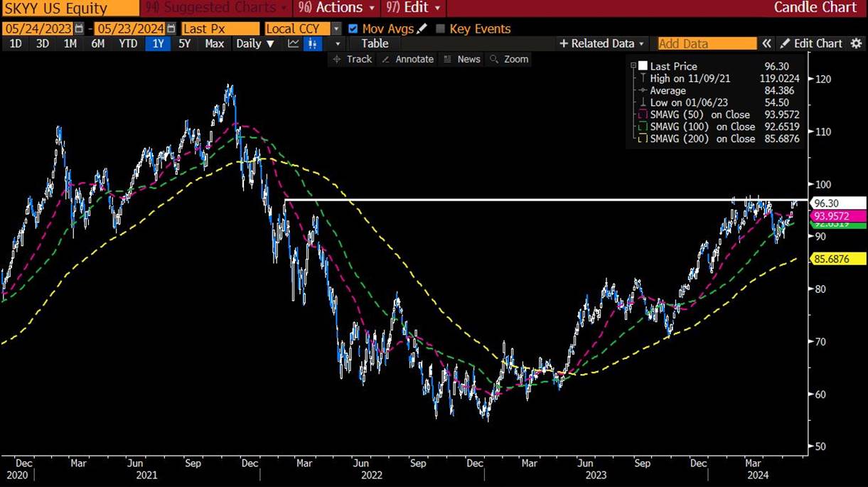Open chart settings gear icon
The image size is (868, 487).
[x=856, y=43]
